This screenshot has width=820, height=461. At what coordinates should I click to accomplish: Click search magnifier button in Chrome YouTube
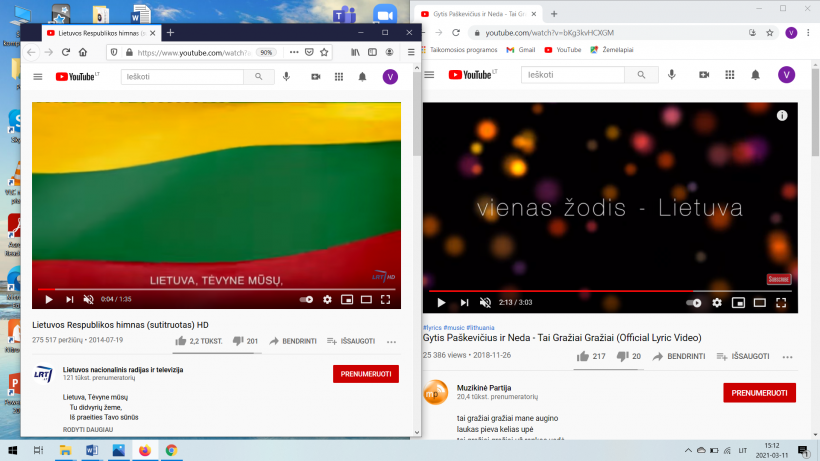pos(641,75)
